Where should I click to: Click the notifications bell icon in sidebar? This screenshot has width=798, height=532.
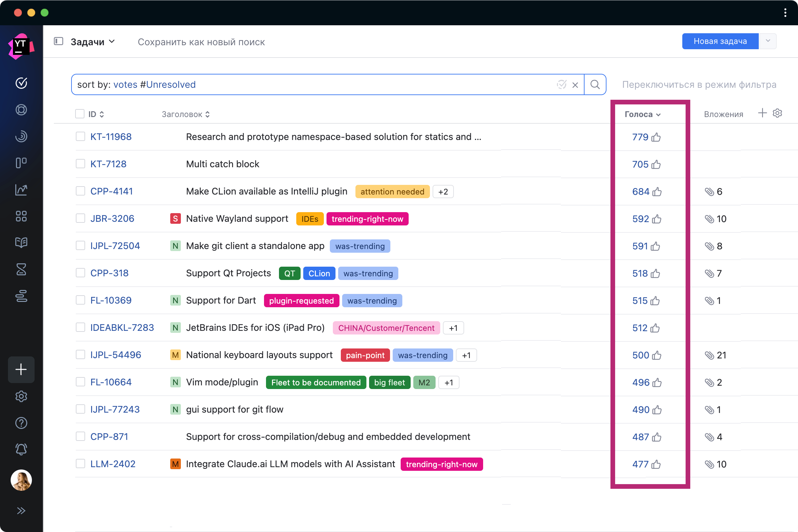tap(21, 450)
